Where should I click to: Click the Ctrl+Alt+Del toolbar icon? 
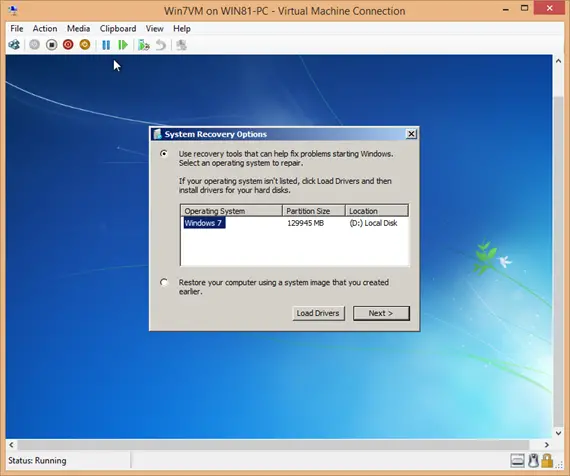14,45
